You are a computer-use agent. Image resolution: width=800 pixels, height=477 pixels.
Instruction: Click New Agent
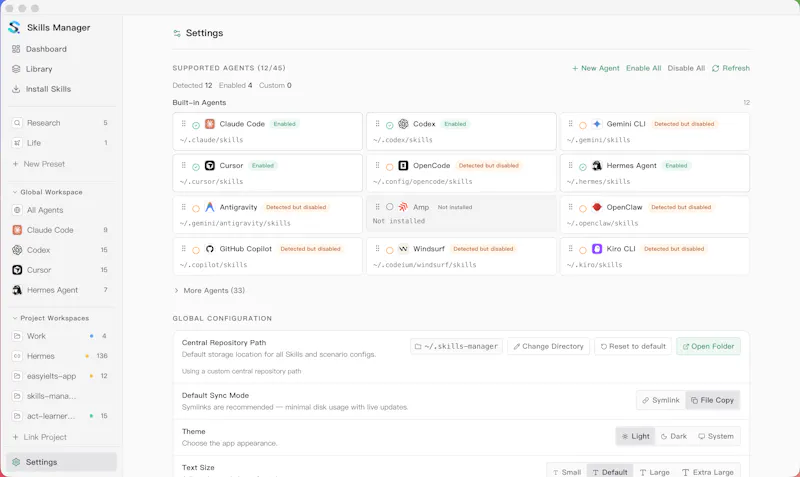[596, 68]
